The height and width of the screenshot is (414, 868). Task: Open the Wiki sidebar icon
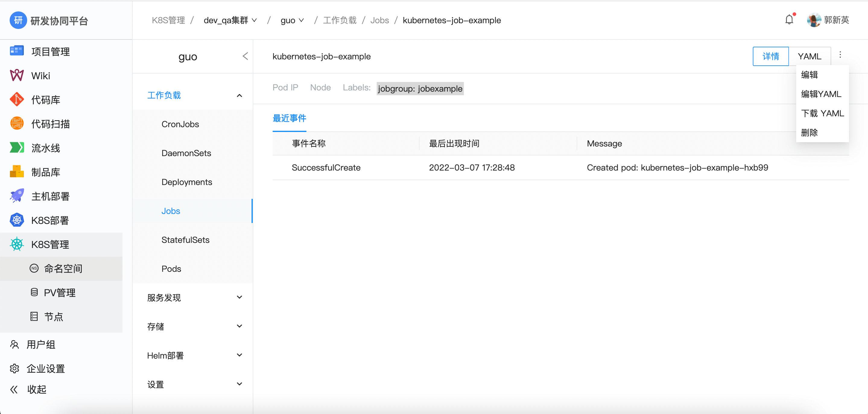[17, 75]
